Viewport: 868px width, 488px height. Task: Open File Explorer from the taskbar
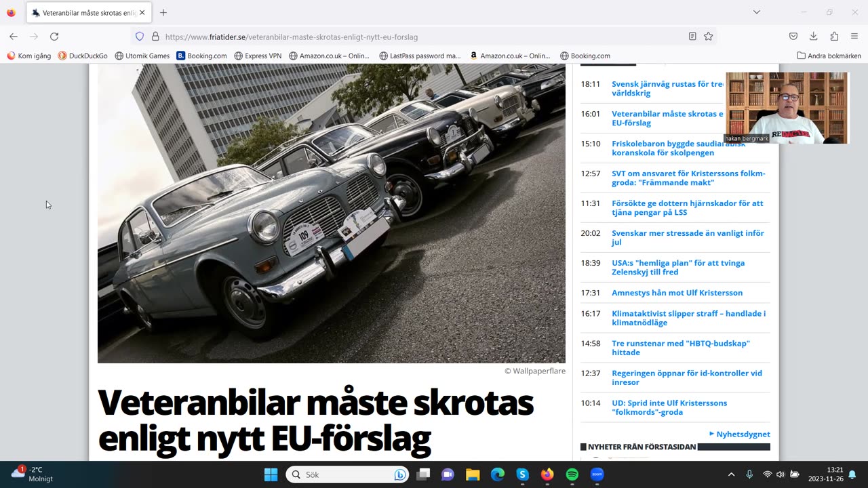click(x=473, y=474)
